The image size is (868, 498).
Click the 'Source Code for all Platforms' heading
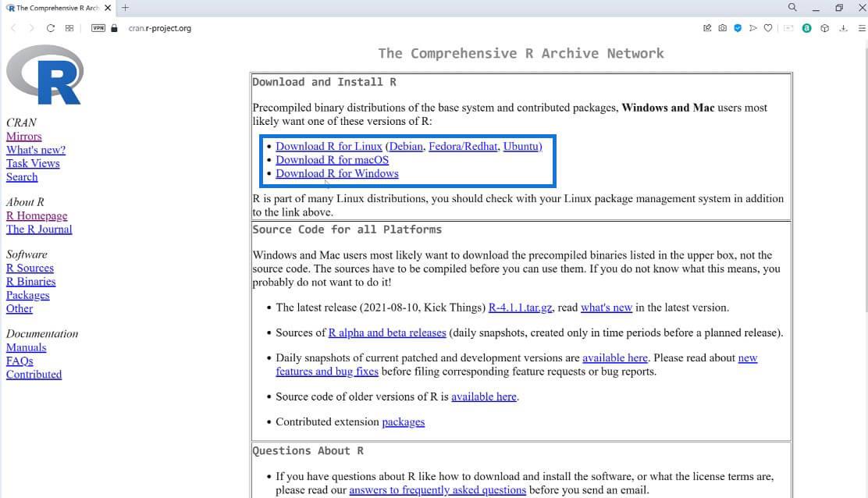pos(347,229)
